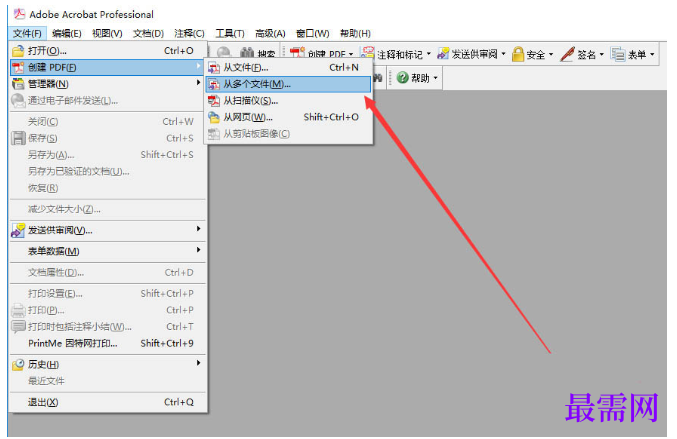677x439 pixels.
Task: Select From Multiple Files menu entry
Action: pyautogui.click(x=288, y=84)
